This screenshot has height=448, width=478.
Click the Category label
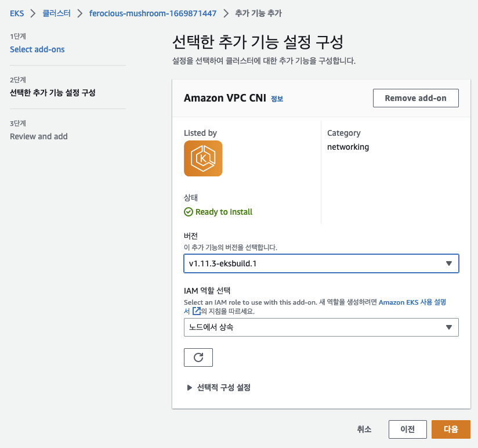point(344,133)
